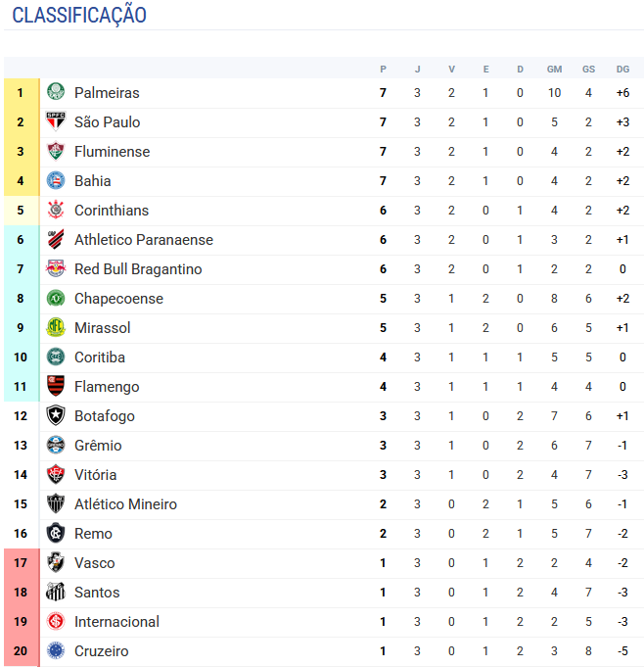Image resolution: width=644 pixels, height=667 pixels.
Task: Click the GM goals scored header
Action: 554,70
